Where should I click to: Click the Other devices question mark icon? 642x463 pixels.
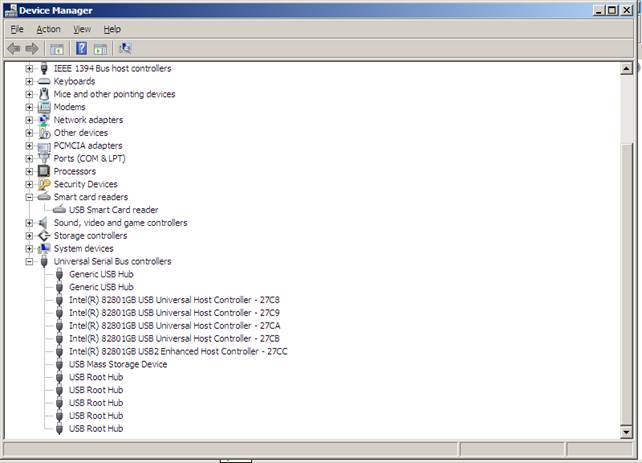coord(44,133)
